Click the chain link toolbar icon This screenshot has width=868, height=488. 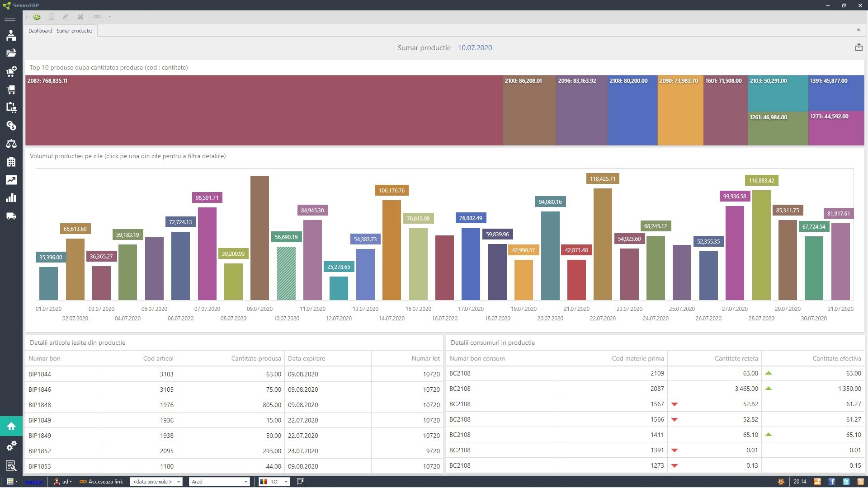click(97, 17)
